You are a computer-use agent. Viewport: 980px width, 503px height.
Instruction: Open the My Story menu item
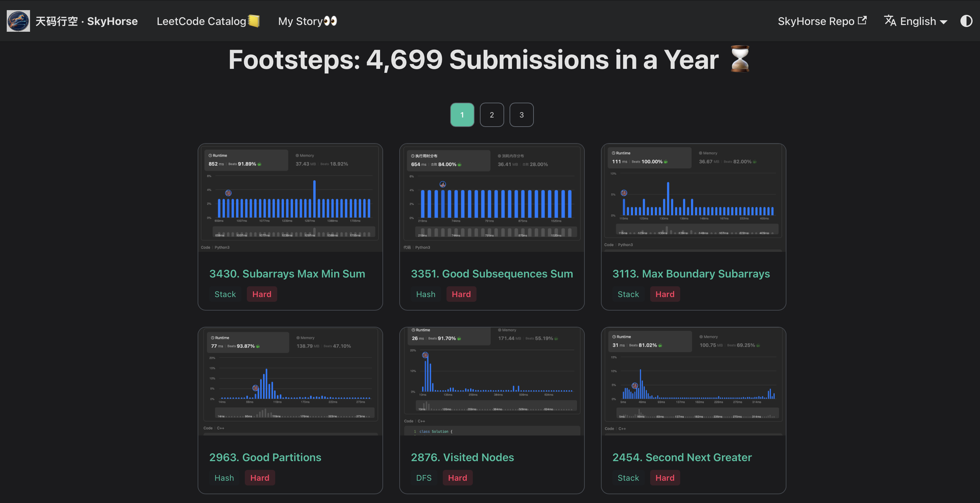point(308,21)
